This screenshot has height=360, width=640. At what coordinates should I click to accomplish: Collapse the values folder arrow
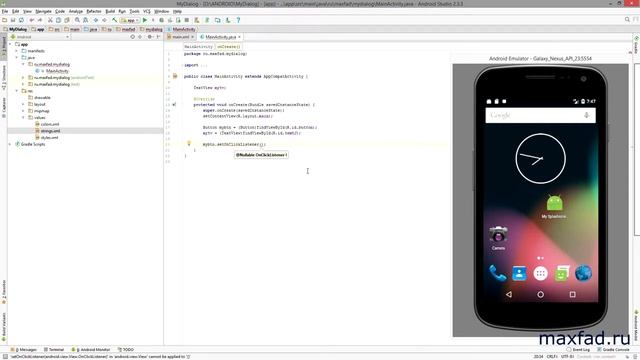(x=23, y=118)
